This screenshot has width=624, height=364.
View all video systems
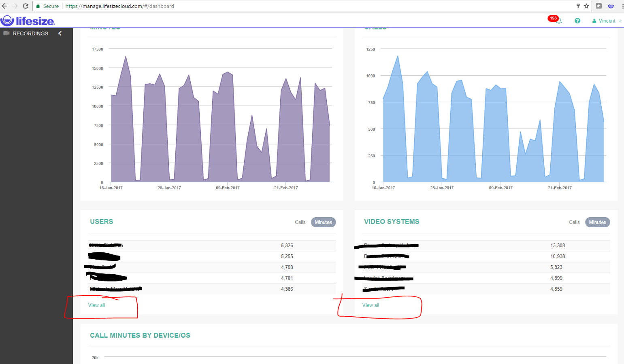point(370,305)
